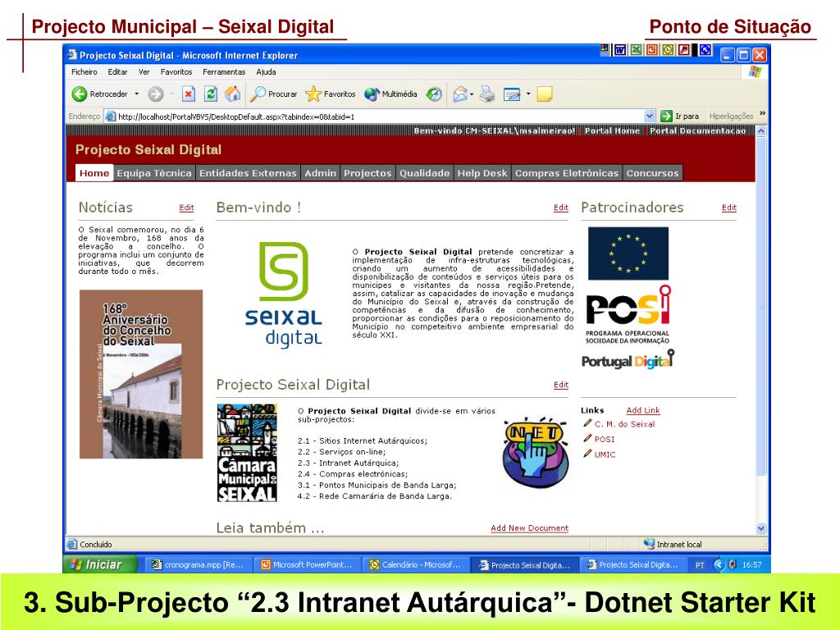This screenshot has width=840, height=630.
Task: Switch to cronograma.mpp taskbar window
Action: click(x=198, y=564)
